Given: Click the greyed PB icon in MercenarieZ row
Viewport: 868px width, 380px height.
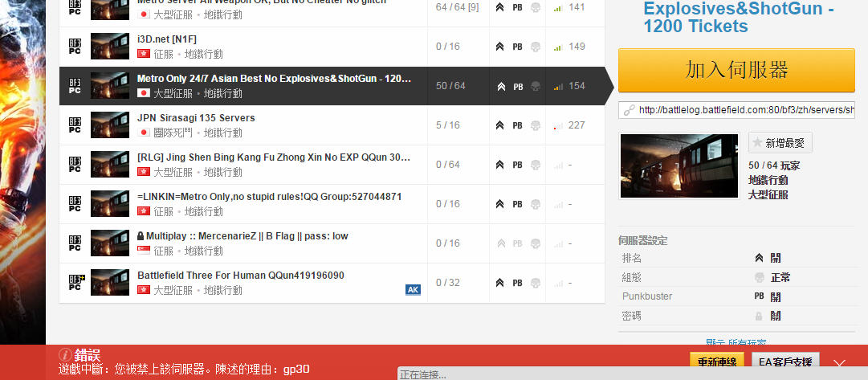Looking at the screenshot, I should pyautogui.click(x=517, y=243).
